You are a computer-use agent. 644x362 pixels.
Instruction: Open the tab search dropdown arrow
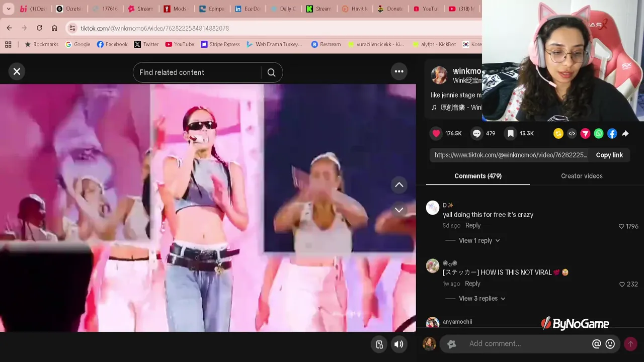(x=9, y=9)
